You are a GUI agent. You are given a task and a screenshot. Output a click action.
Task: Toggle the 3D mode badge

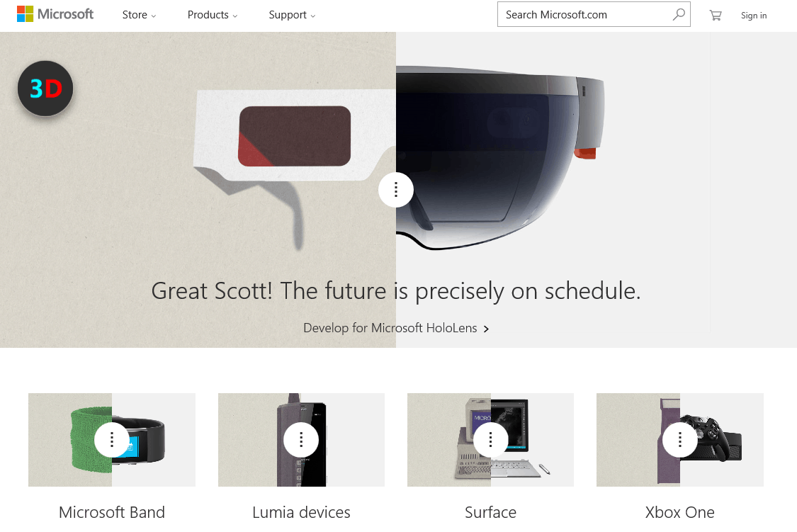pos(46,89)
